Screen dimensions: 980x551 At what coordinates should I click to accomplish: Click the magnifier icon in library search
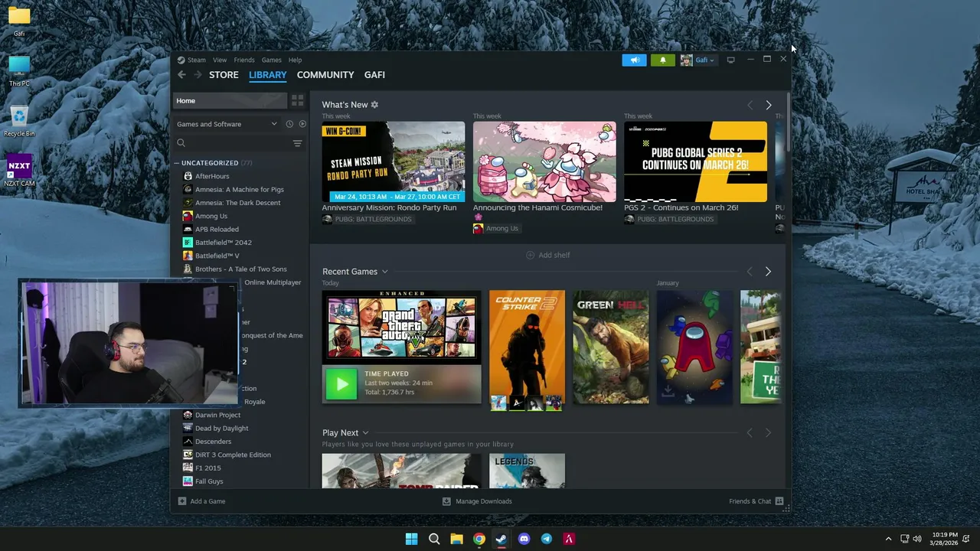point(181,143)
